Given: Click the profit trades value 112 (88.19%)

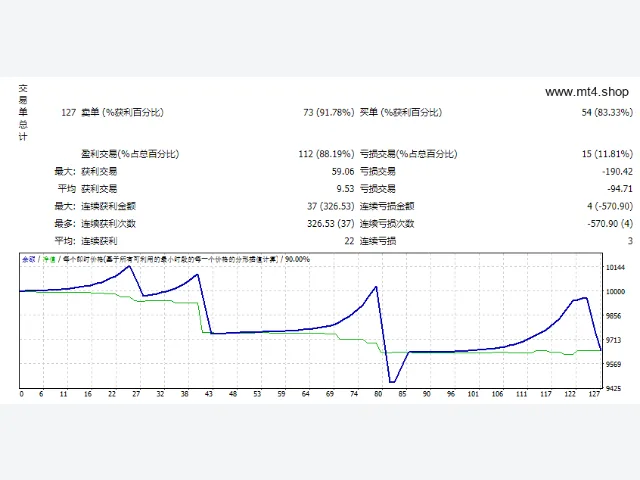Looking at the screenshot, I should [326, 154].
